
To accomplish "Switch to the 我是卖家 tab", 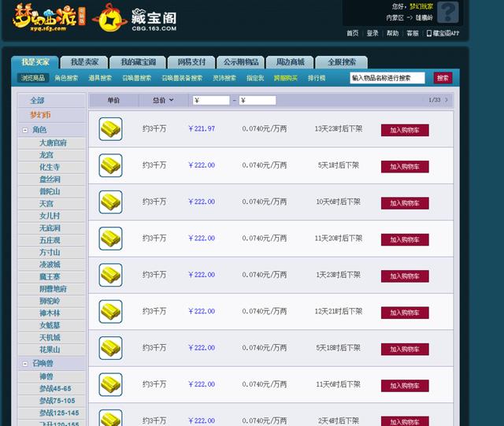I will click(84, 62).
